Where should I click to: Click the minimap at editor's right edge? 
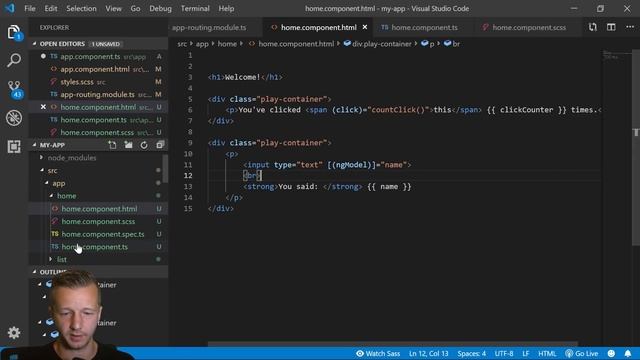pos(617,55)
